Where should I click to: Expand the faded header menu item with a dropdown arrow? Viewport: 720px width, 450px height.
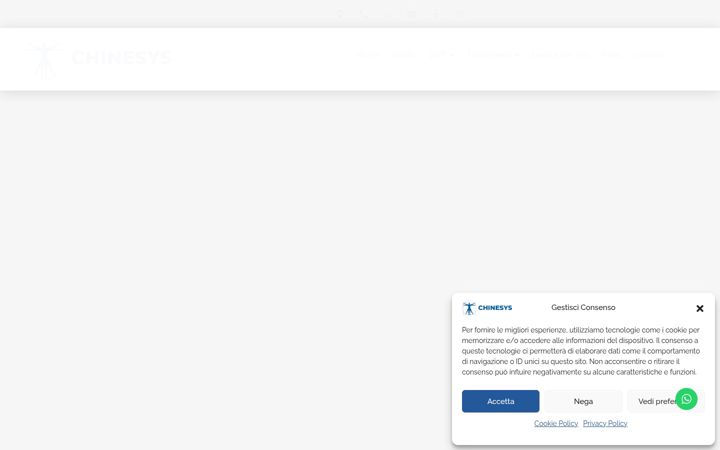(x=442, y=55)
